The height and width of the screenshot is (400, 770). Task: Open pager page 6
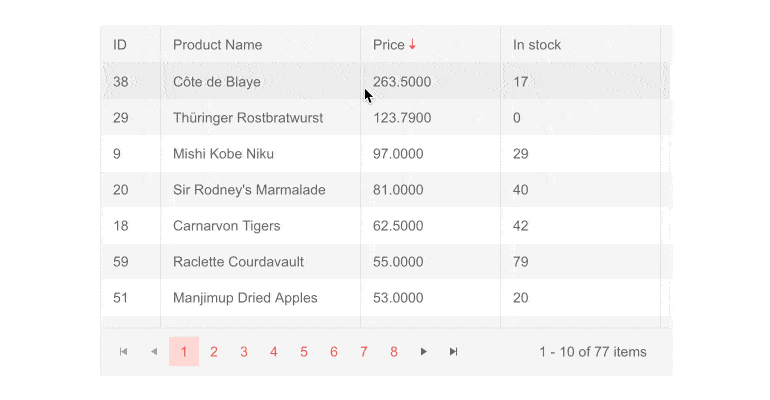[x=334, y=351]
